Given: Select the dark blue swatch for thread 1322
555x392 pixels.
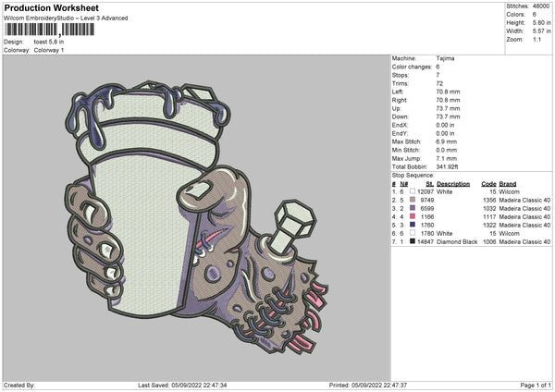Looking at the screenshot, I should click(x=413, y=224).
